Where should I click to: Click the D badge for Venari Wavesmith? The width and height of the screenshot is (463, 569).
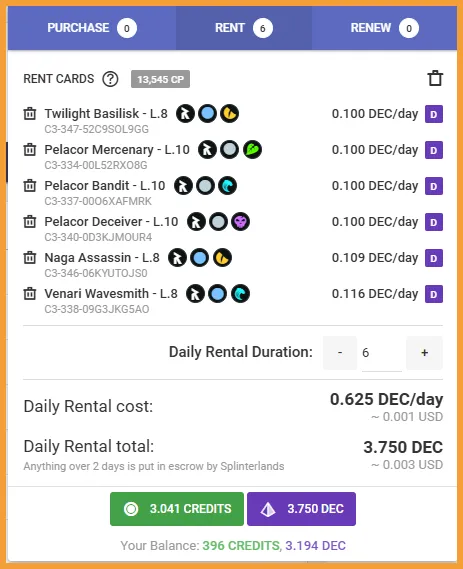pos(434,294)
